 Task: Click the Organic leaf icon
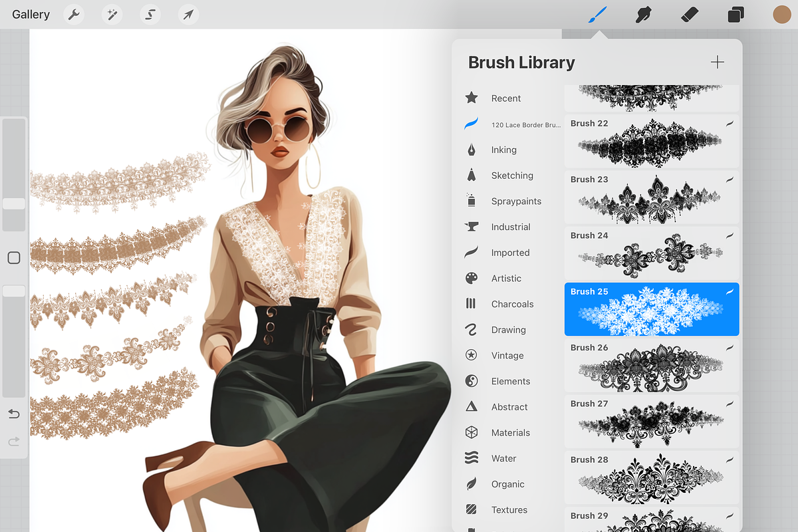(471, 483)
